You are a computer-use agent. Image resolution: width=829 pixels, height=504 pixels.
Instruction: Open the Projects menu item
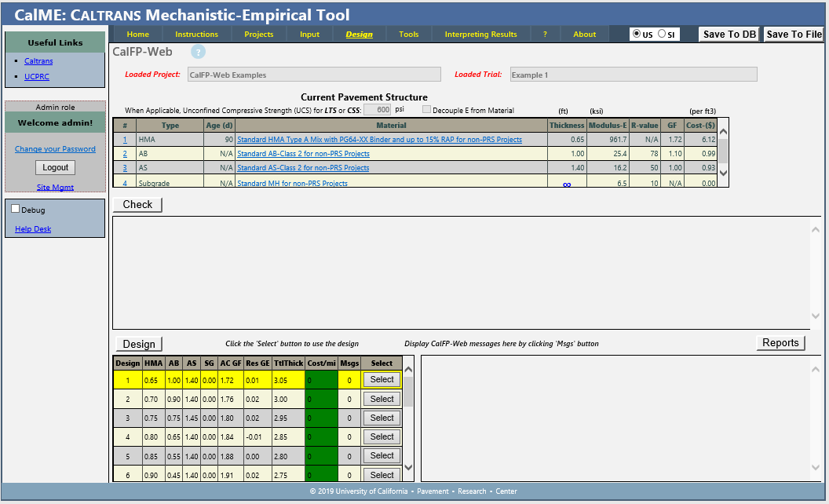click(x=258, y=34)
